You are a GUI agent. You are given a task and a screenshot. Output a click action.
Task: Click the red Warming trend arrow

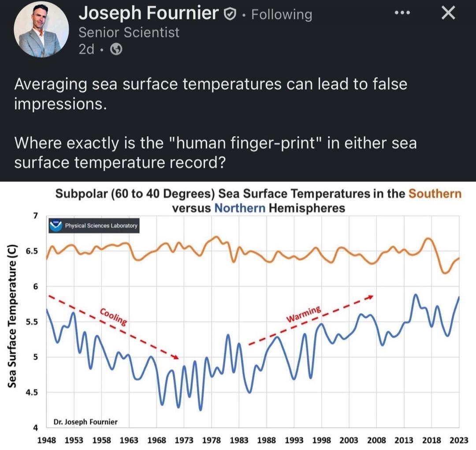click(311, 320)
